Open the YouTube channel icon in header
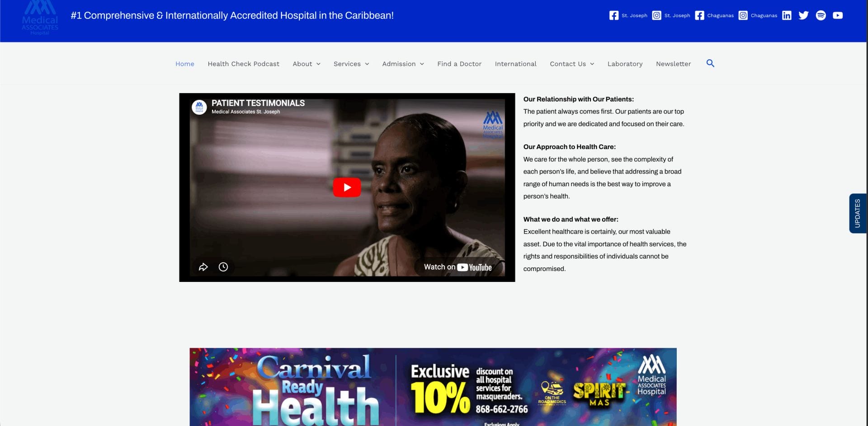Viewport: 868px width, 426px height. coord(838,15)
